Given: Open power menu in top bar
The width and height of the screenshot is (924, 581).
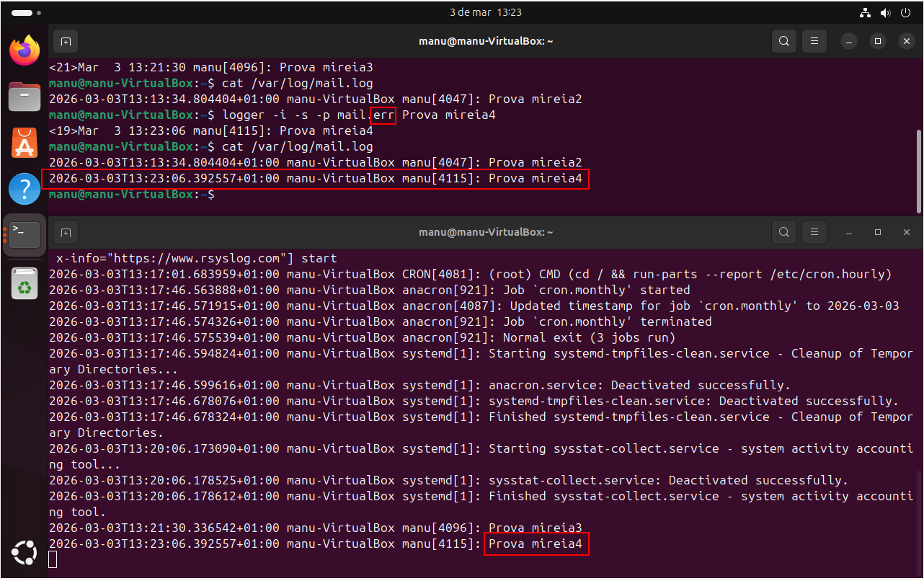Looking at the screenshot, I should tap(905, 12).
